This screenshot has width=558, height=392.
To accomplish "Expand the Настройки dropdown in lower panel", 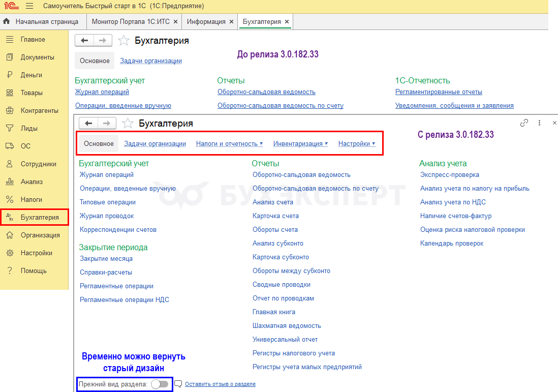I will (357, 143).
